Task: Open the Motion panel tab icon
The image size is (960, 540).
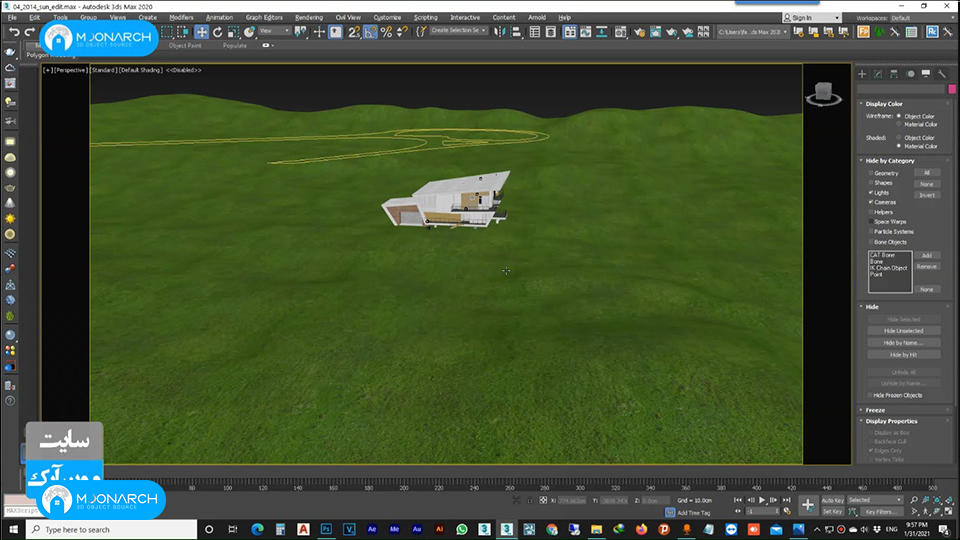Action: [x=910, y=74]
